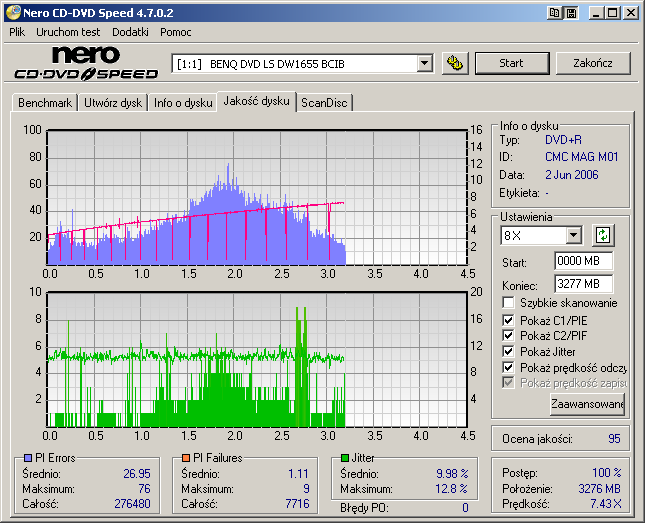This screenshot has height=523, width=645.
Task: Click the disc ID value CMC MAG M01
Action: [x=582, y=157]
